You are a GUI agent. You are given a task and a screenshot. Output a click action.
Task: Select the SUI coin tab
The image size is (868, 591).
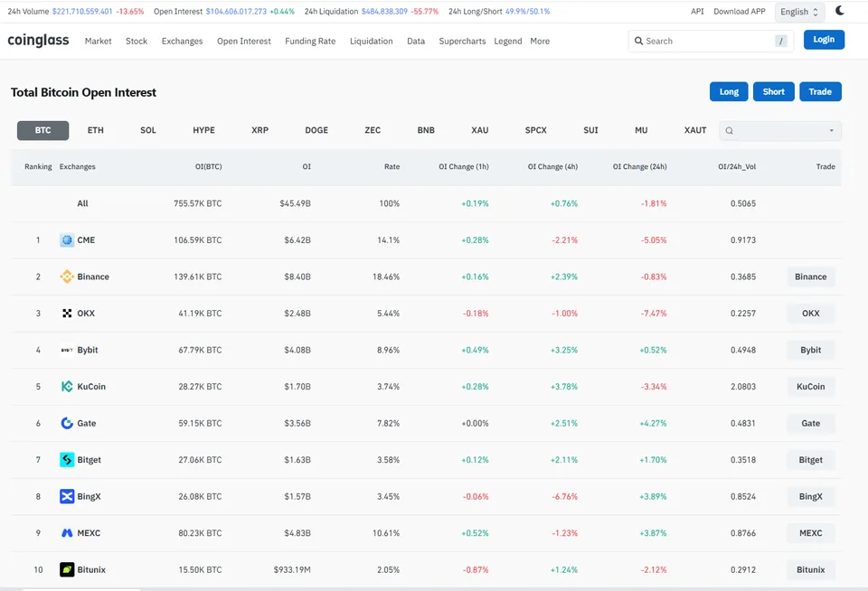point(590,131)
